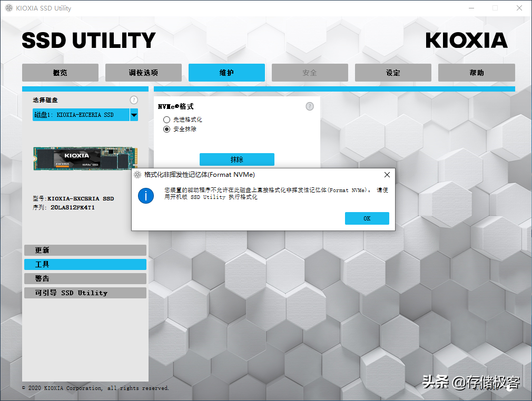Image resolution: width=532 pixels, height=401 pixels.
Task: Click the model text KIOXIA-EXCERIA SSD
Action: point(81,198)
